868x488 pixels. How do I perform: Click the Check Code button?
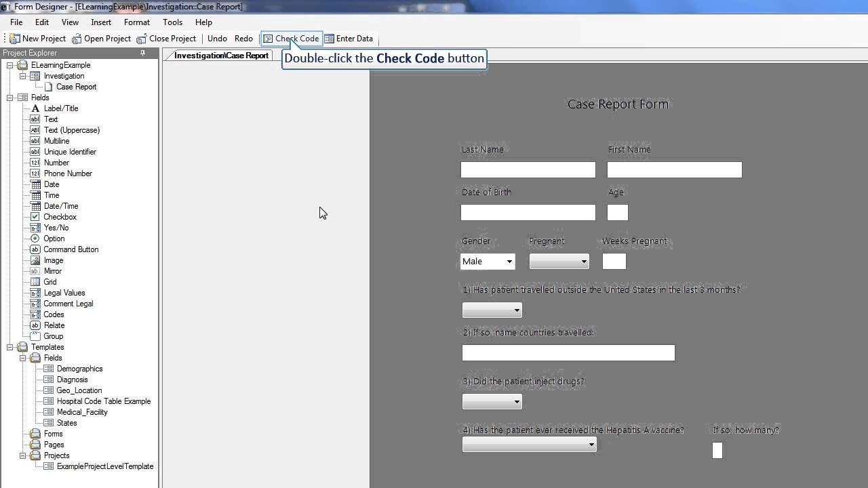pos(291,39)
